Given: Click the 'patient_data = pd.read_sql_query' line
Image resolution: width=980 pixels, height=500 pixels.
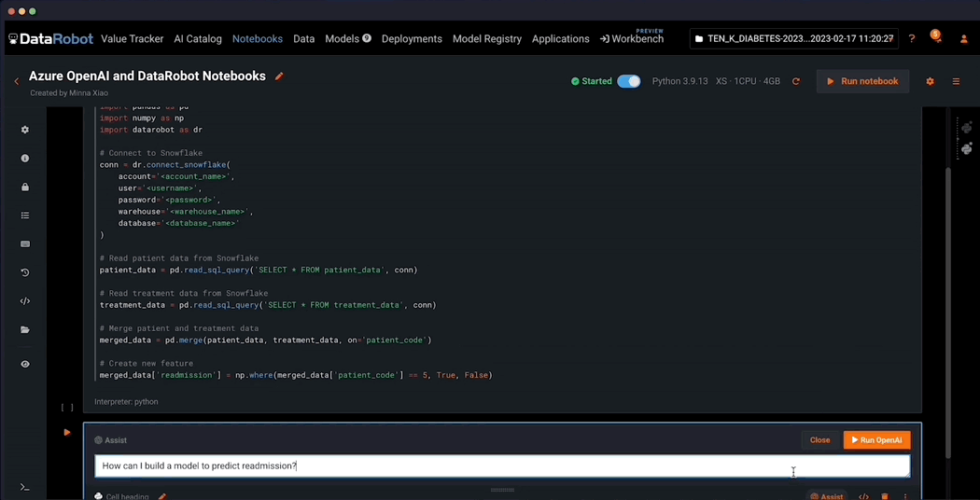Looking at the screenshot, I should click(259, 270).
